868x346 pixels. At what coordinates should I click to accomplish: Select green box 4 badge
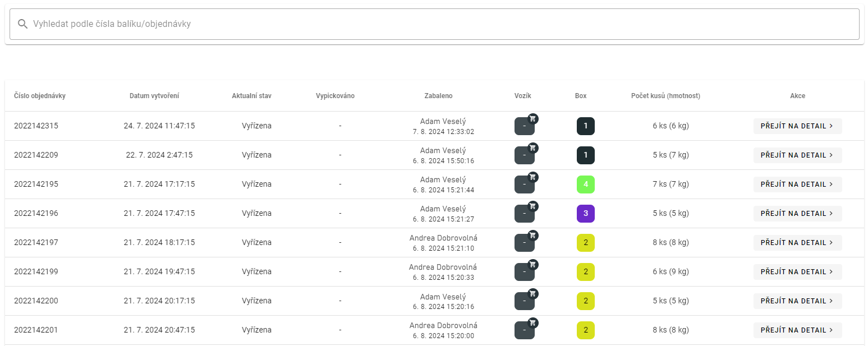click(585, 184)
